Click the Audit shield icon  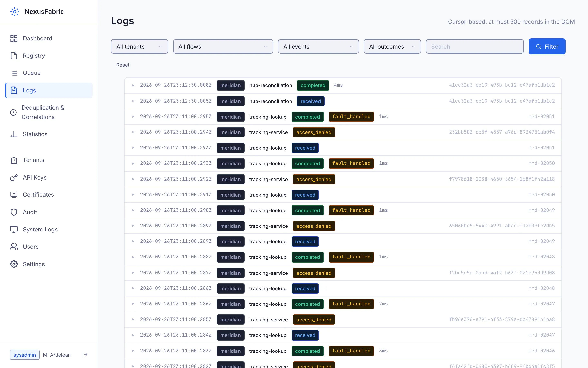[x=14, y=212]
